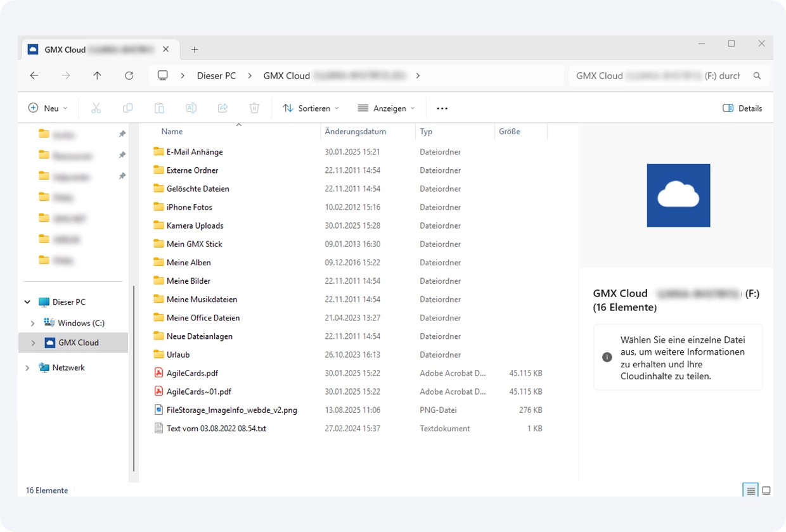The width and height of the screenshot is (786, 532).
Task: Toggle the Details pane button
Action: [x=742, y=108]
